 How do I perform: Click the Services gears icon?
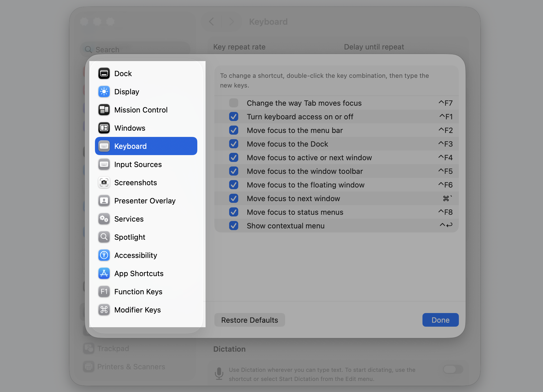104,219
